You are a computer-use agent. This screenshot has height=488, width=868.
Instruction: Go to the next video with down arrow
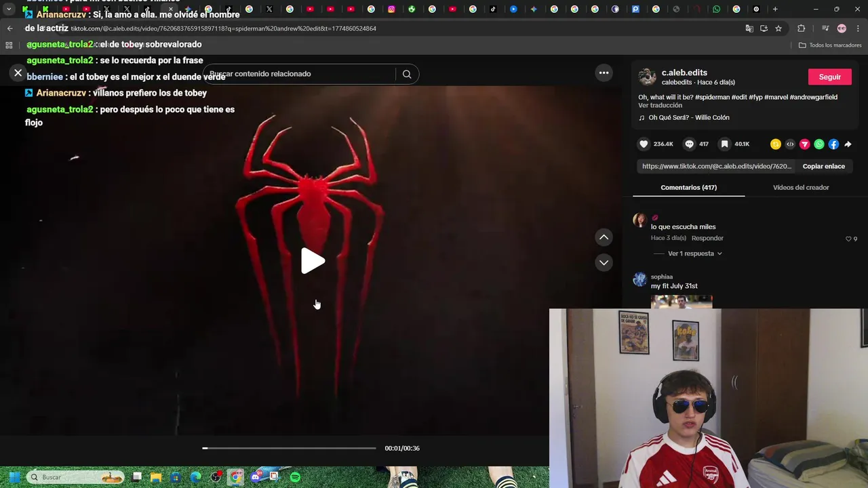coord(604,262)
